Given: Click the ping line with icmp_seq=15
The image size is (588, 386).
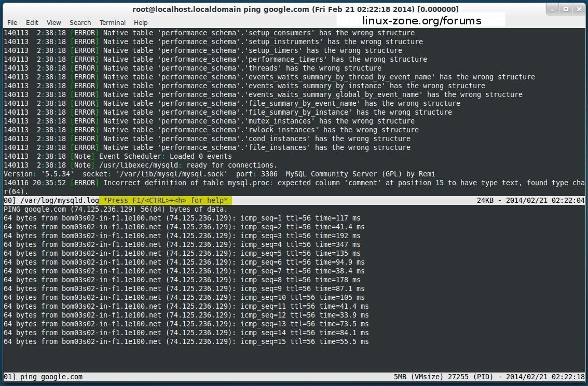Looking at the screenshot, I should tap(186, 341).
